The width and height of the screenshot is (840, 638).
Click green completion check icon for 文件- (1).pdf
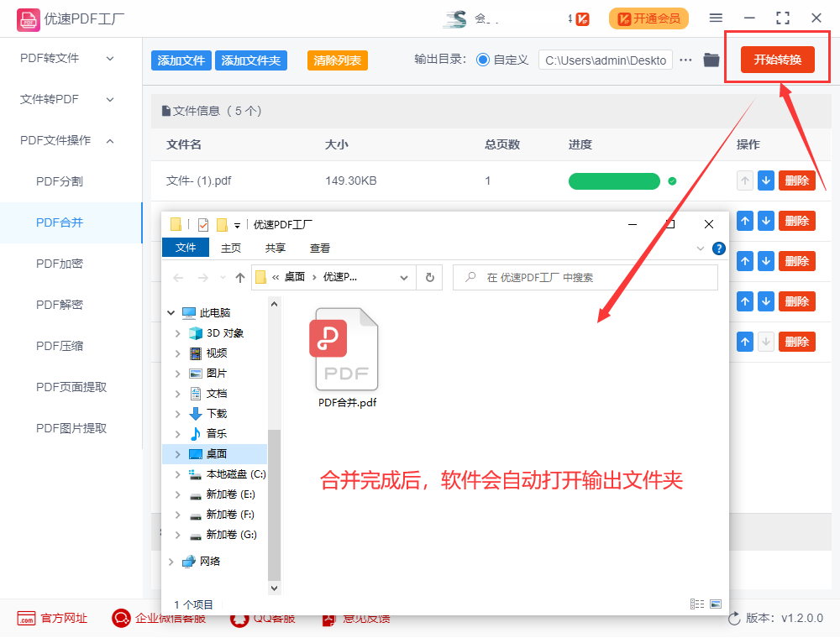[x=672, y=181]
